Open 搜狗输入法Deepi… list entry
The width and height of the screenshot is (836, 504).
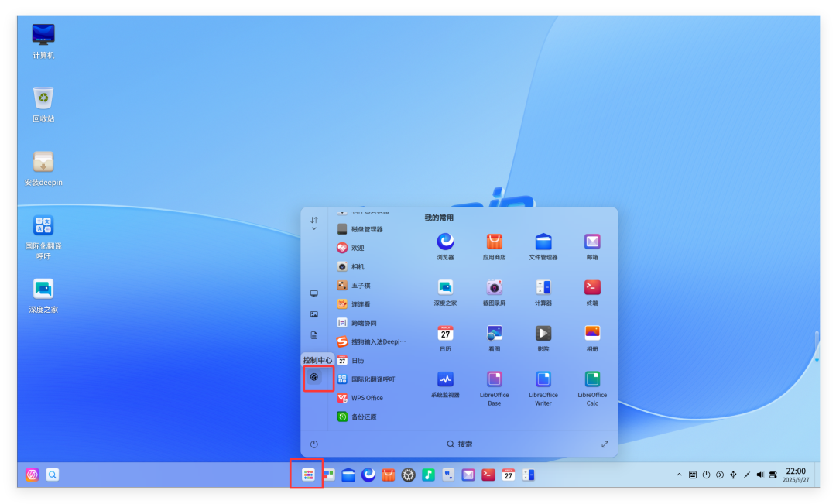point(372,341)
